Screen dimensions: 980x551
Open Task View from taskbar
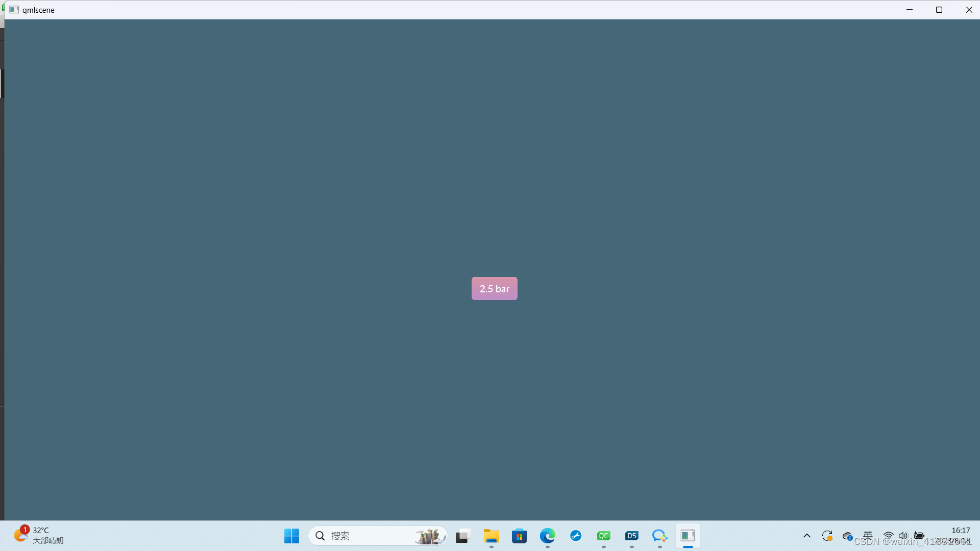click(x=462, y=536)
